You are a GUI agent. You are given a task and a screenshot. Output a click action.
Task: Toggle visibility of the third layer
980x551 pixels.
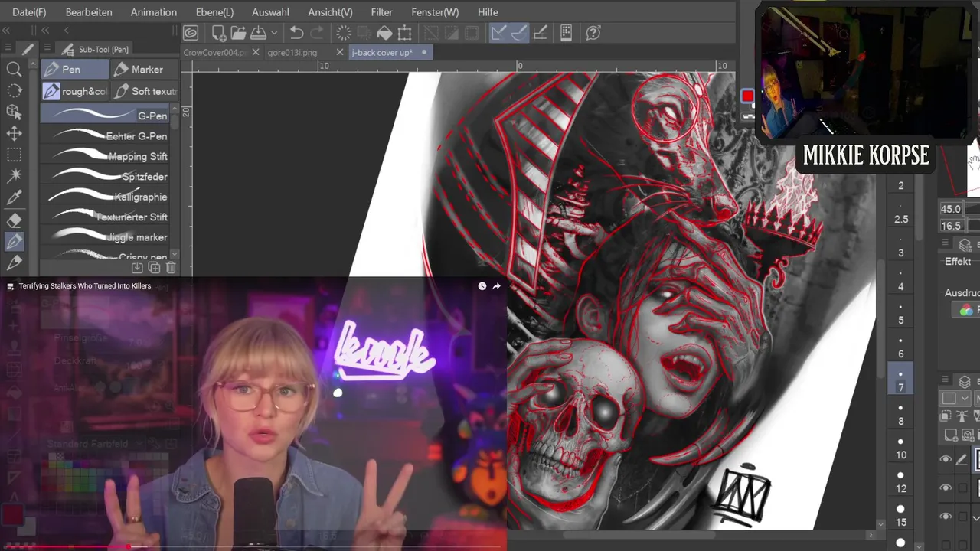tap(946, 517)
